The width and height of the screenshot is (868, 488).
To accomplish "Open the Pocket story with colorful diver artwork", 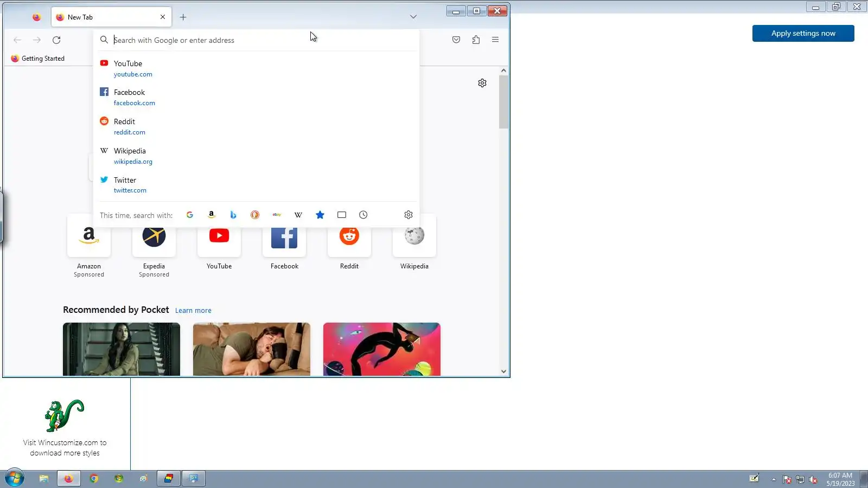I will coord(382,349).
